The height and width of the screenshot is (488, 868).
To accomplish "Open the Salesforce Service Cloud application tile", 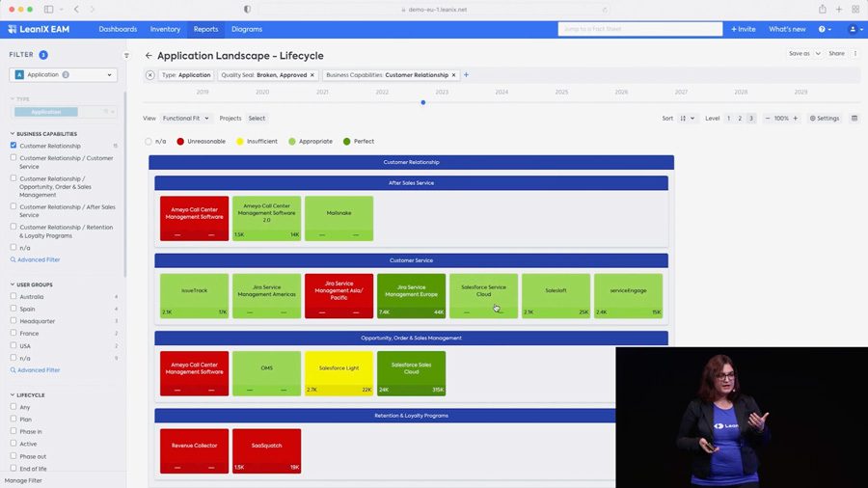I will pos(483,296).
